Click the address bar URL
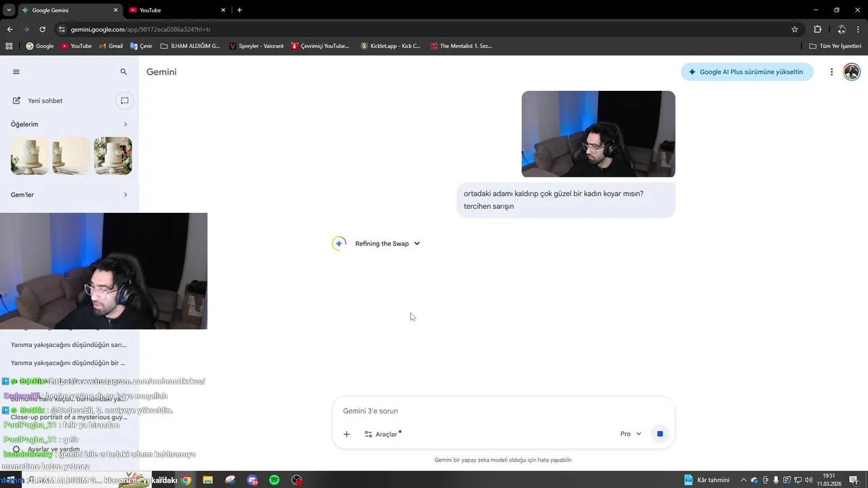This screenshot has width=868, height=488. 140,29
